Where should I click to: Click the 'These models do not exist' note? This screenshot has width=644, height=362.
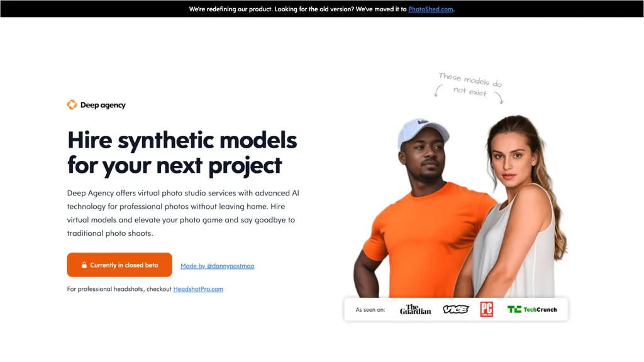point(470,85)
